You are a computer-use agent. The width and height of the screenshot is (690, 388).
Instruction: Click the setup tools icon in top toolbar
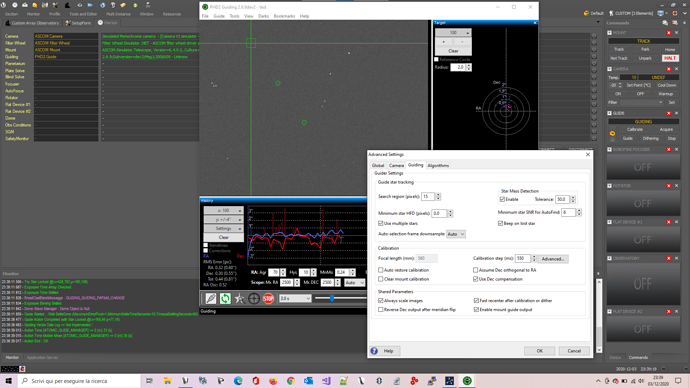coord(55,5)
